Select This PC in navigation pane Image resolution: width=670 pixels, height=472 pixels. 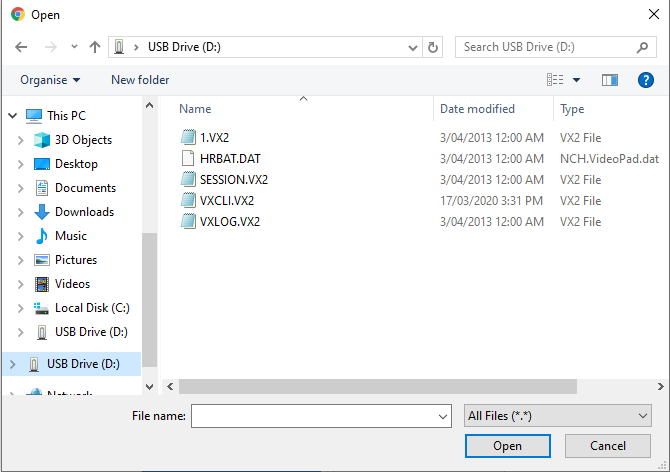pyautogui.click(x=66, y=115)
